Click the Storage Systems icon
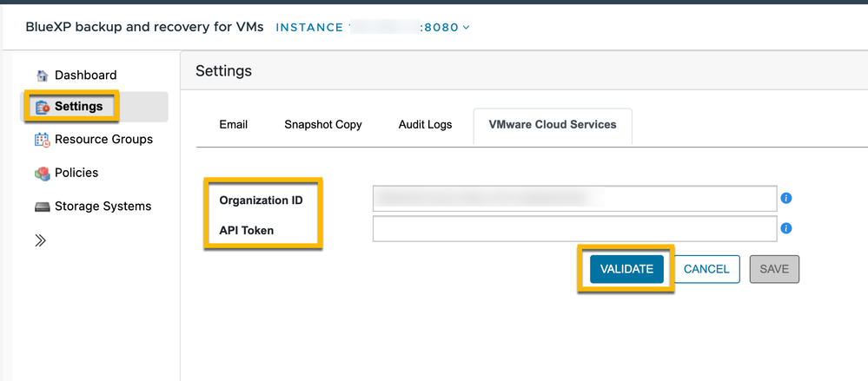 (42, 207)
